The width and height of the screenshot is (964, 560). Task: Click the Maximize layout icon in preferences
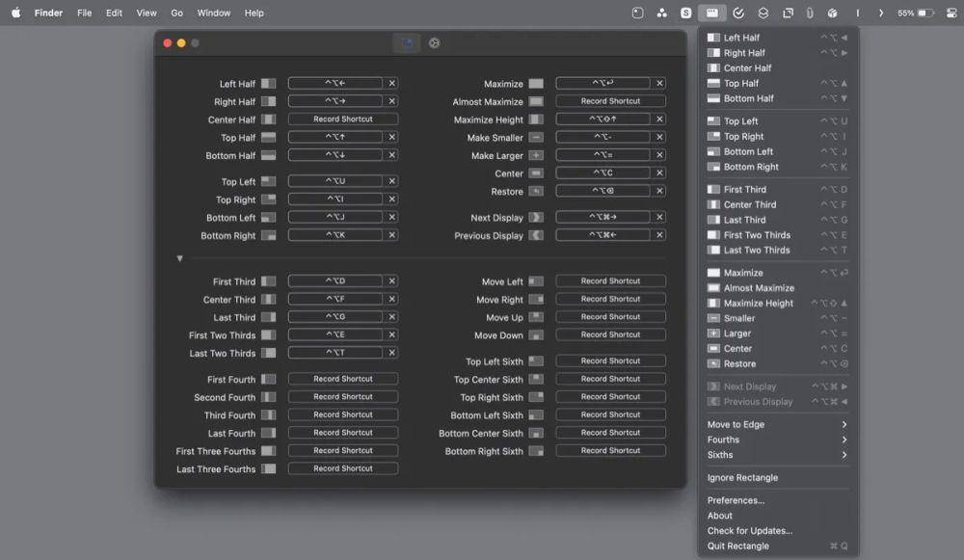(x=536, y=84)
